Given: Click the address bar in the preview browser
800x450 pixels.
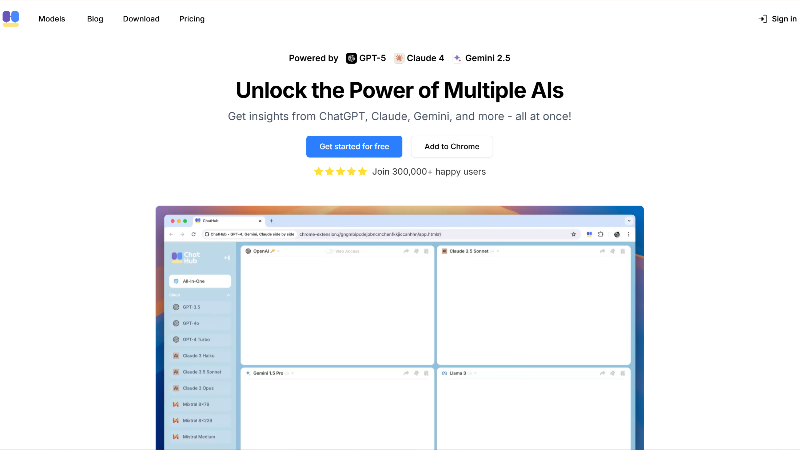Looking at the screenshot, I should pyautogui.click(x=390, y=234).
